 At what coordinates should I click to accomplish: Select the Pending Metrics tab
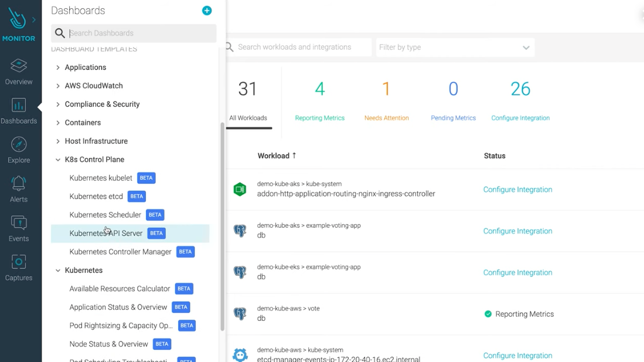[453, 101]
